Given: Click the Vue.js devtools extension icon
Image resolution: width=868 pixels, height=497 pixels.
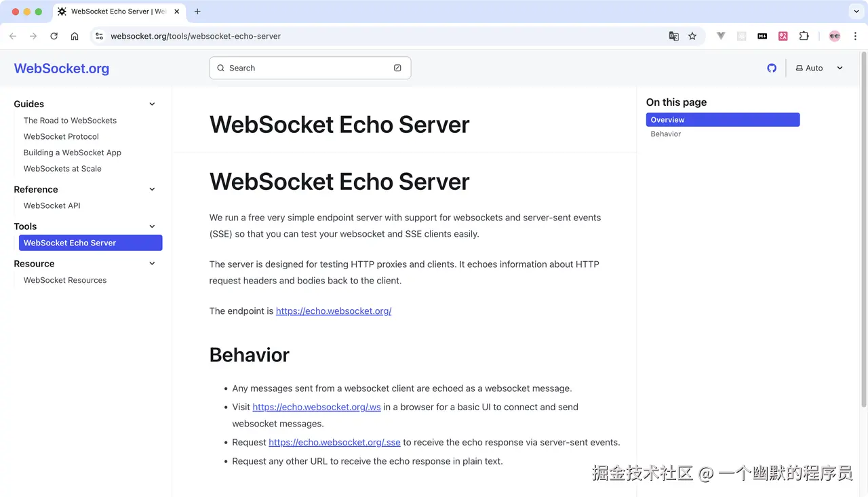Looking at the screenshot, I should 721,36.
